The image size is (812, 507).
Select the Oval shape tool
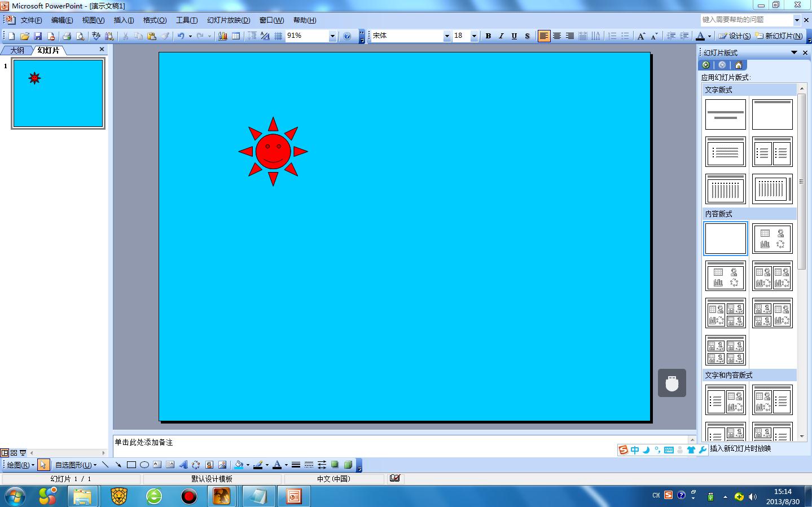(144, 465)
